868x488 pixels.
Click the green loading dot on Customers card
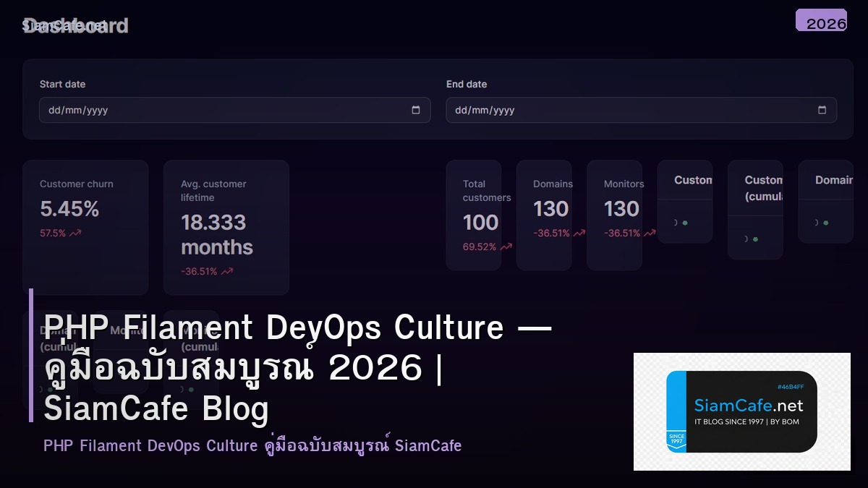(x=684, y=223)
